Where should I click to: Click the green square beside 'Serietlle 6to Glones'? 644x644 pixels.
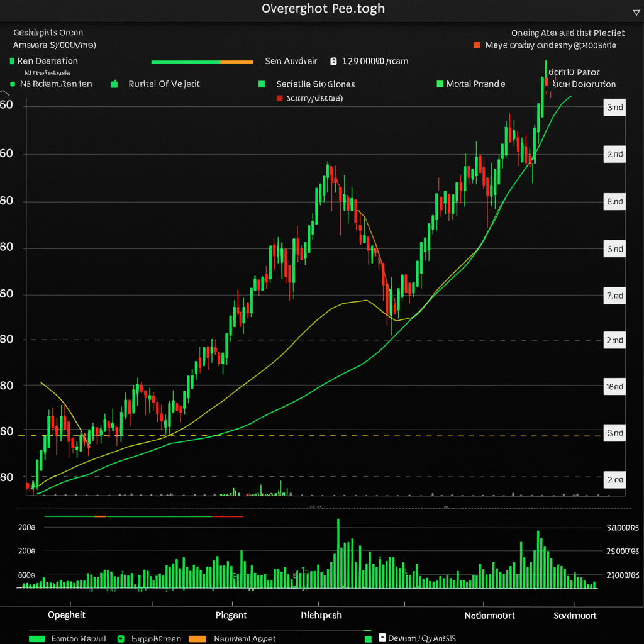coord(262,84)
